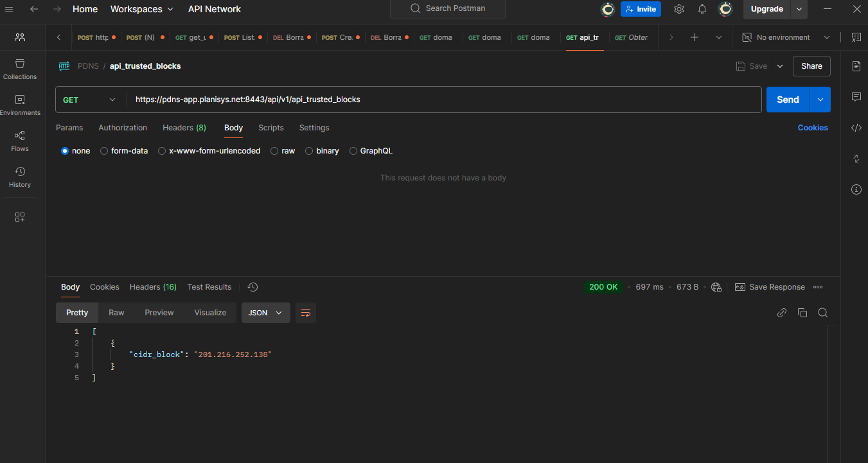The width and height of the screenshot is (868, 463).
Task: Open Collections in the sidebar
Action: pos(20,69)
